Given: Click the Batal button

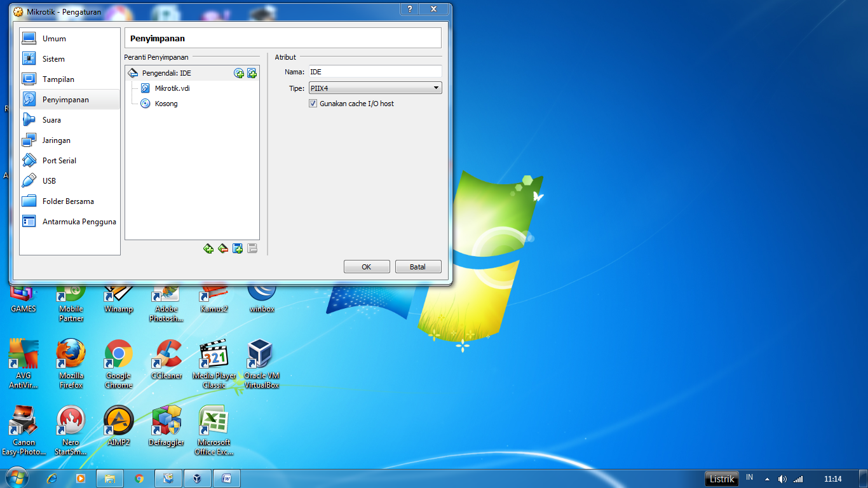Looking at the screenshot, I should pyautogui.click(x=418, y=267).
